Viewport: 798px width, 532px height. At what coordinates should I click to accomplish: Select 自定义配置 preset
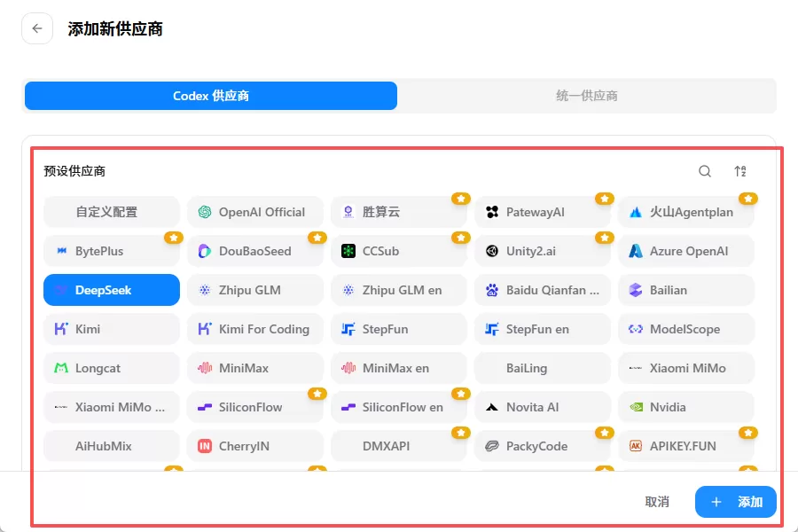click(112, 212)
